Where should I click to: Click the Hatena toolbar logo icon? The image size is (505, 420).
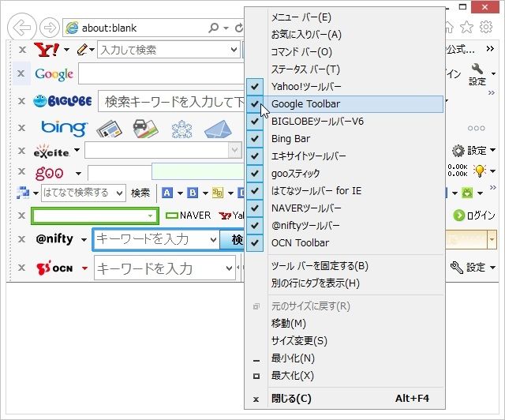(23, 193)
